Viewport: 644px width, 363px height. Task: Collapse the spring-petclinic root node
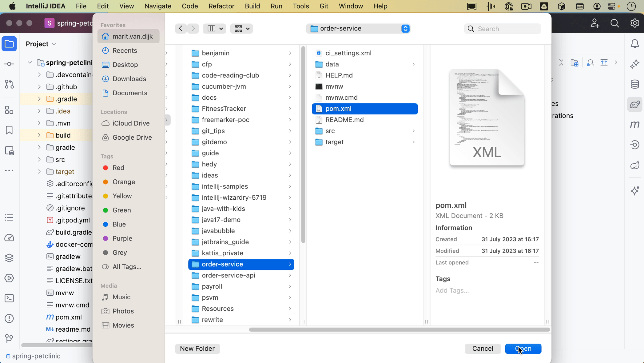pos(30,62)
